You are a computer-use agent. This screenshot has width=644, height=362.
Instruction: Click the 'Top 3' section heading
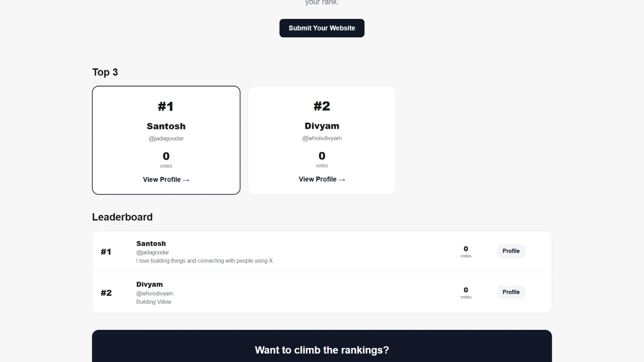105,72
